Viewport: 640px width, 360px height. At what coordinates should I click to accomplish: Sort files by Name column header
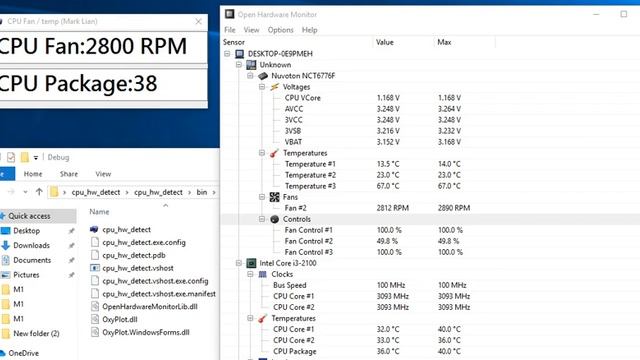99,212
